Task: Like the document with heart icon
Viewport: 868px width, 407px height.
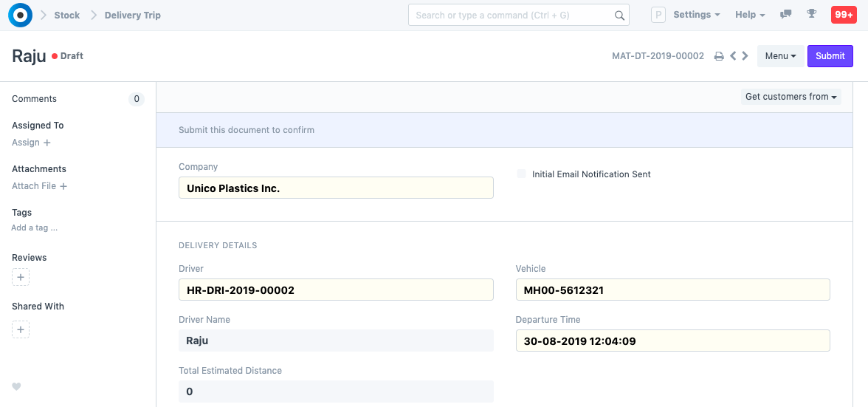Action: point(17,386)
